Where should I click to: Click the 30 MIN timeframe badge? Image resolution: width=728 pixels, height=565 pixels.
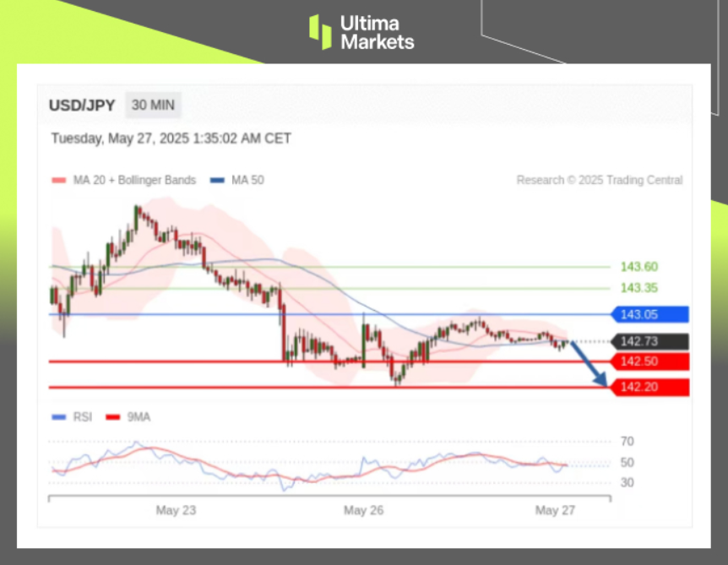click(153, 105)
